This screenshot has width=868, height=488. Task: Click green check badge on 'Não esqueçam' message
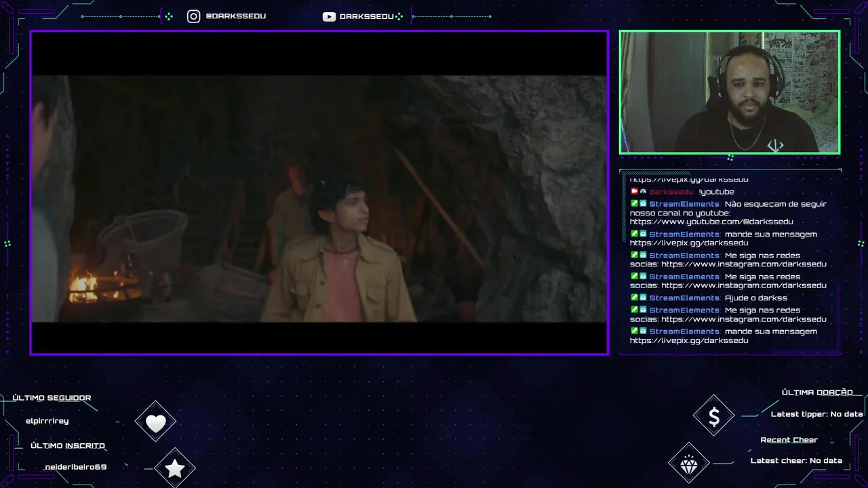(x=634, y=203)
